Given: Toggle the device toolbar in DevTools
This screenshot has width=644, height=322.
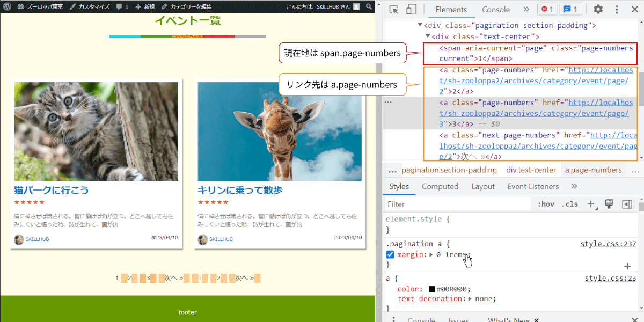Looking at the screenshot, I should (411, 10).
